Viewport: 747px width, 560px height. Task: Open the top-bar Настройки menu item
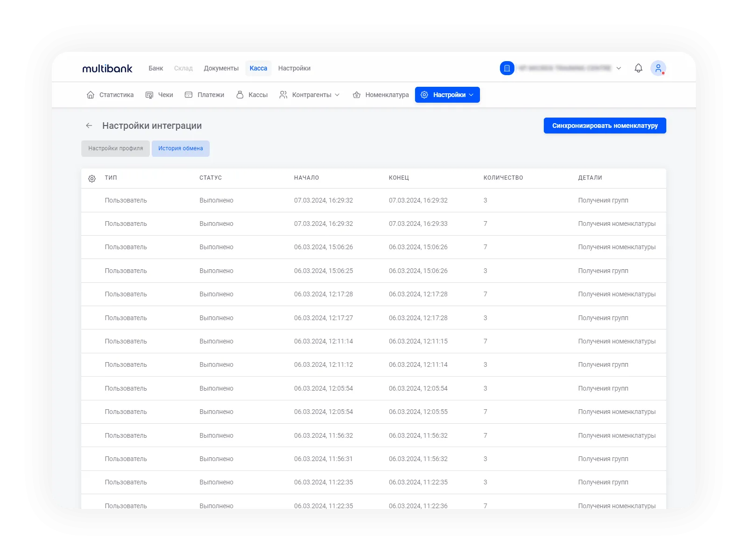(294, 68)
